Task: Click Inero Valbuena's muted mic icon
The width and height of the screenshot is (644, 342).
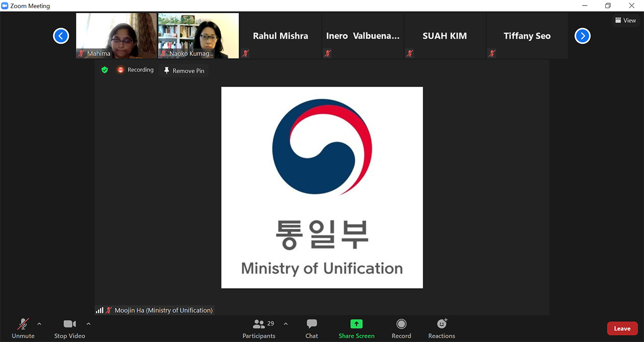Action: point(328,53)
